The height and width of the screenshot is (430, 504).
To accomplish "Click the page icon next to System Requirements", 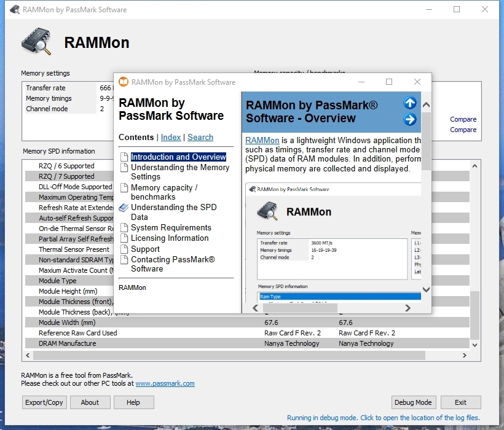I will pos(124,228).
